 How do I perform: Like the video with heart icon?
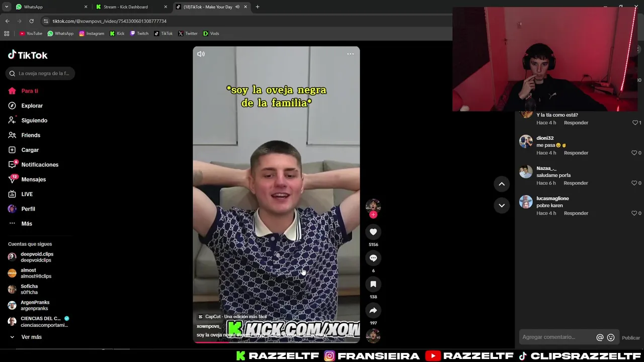pyautogui.click(x=373, y=232)
